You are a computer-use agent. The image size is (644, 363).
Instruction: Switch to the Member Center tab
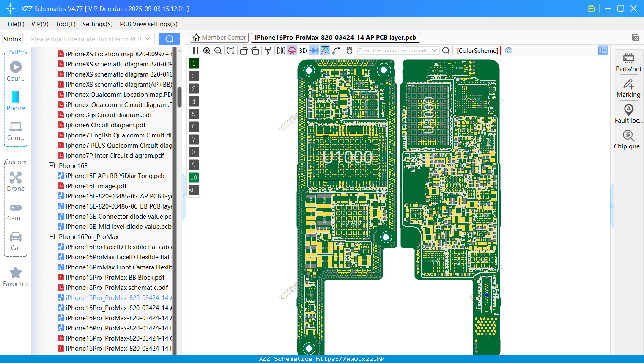click(x=219, y=38)
